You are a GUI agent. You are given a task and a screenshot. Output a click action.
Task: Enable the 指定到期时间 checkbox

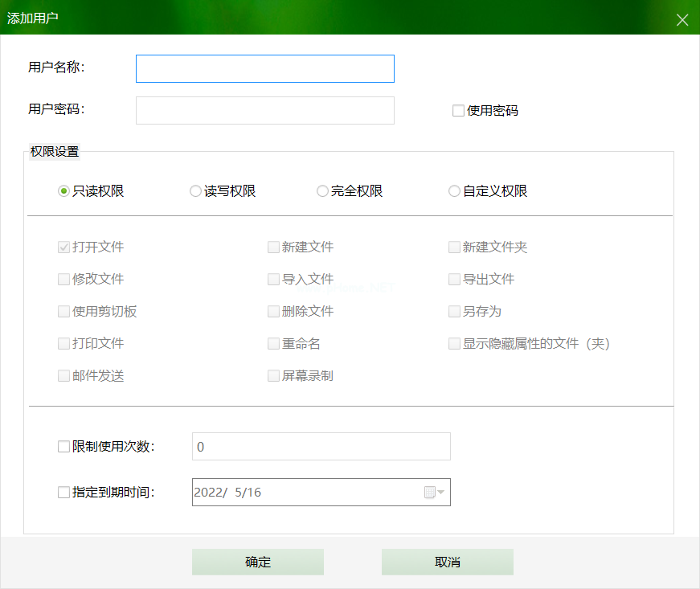pos(64,493)
